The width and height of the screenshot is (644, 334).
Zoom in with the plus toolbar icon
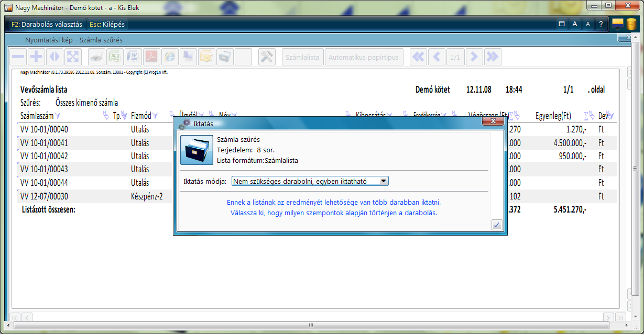tap(36, 57)
